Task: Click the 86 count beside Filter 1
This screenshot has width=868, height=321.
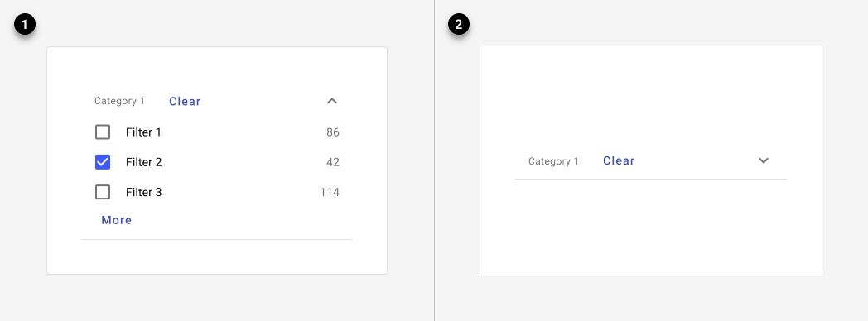Action: tap(333, 132)
